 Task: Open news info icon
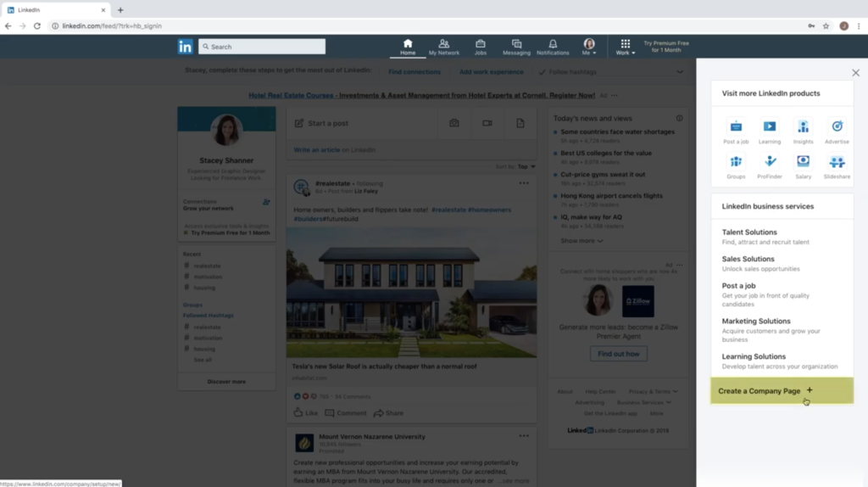tap(679, 118)
